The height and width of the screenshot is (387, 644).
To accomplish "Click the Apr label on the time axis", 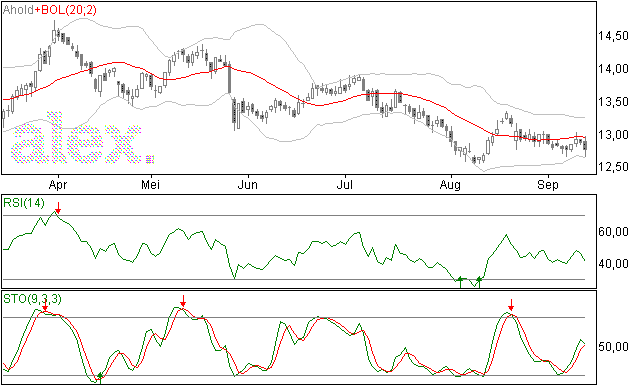I will click(58, 185).
